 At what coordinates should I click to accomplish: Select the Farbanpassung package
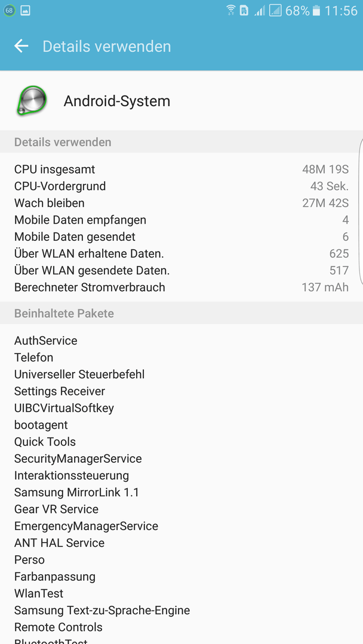pos(55,576)
